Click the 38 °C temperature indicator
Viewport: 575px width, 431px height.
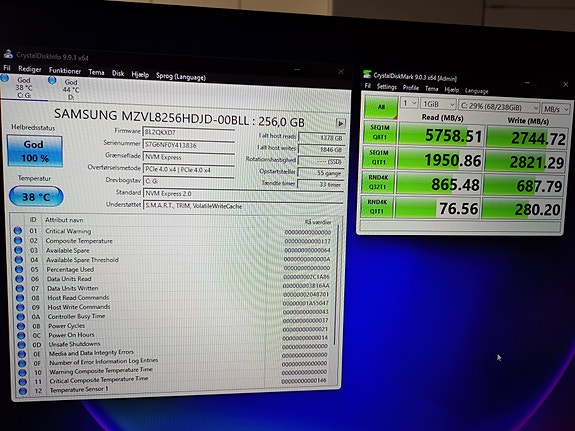pyautogui.click(x=36, y=197)
